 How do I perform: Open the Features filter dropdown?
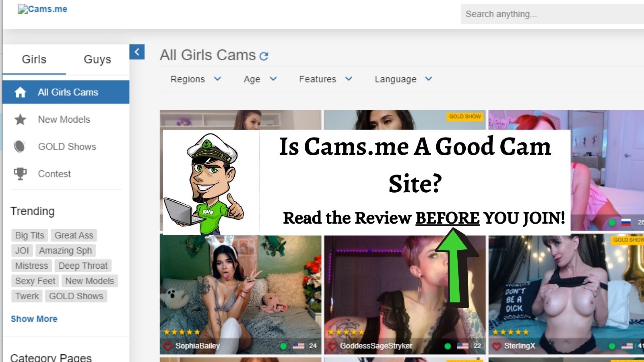(325, 79)
